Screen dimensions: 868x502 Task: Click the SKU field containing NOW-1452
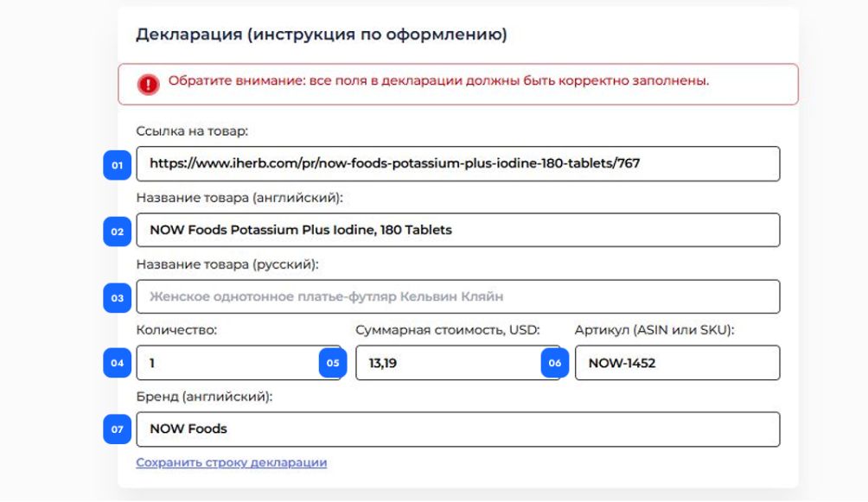click(x=677, y=363)
